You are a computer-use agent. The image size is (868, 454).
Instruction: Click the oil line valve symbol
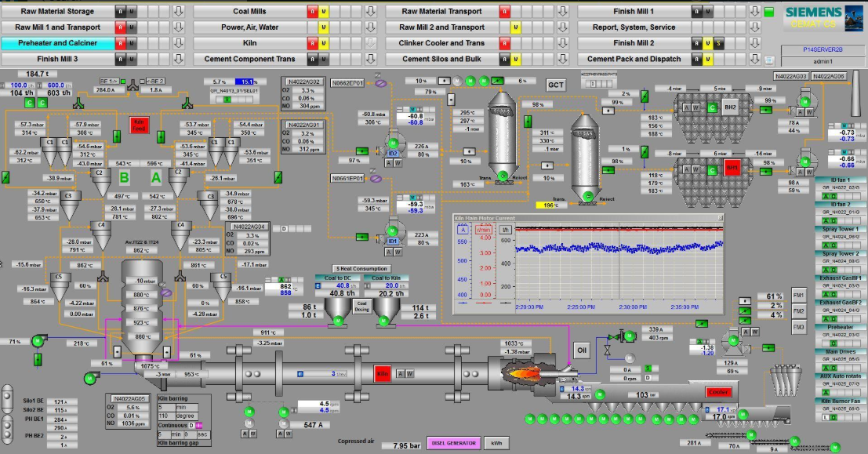pos(607,350)
